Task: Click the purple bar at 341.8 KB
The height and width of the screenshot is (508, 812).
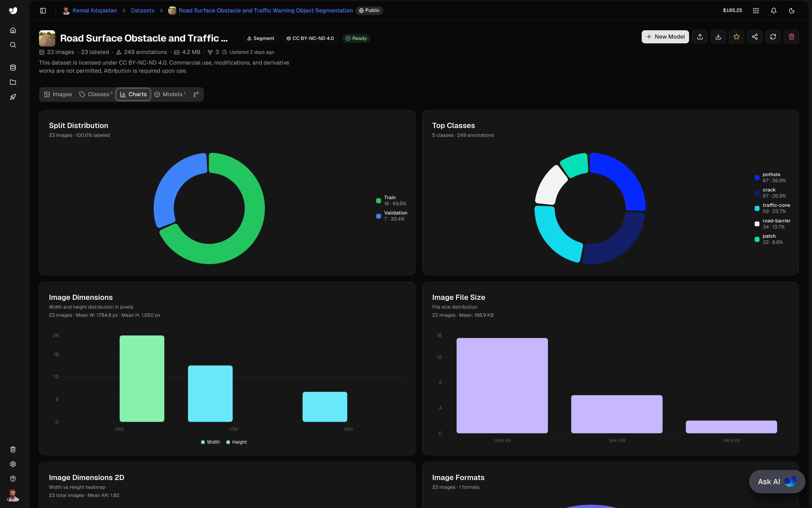Action: 731,427
